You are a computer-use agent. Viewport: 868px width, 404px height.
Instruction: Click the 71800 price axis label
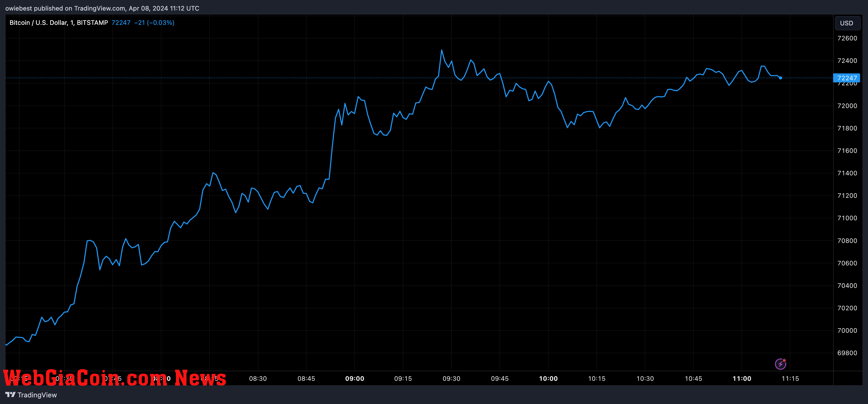click(x=847, y=128)
